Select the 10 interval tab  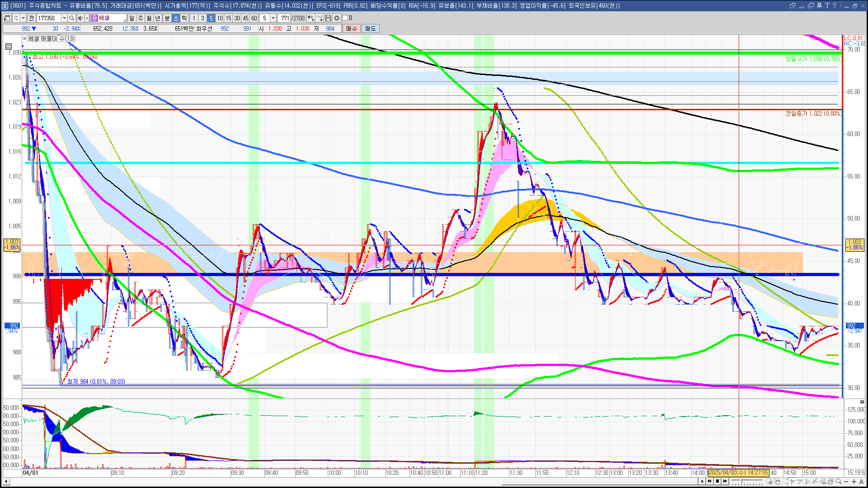pos(220,18)
